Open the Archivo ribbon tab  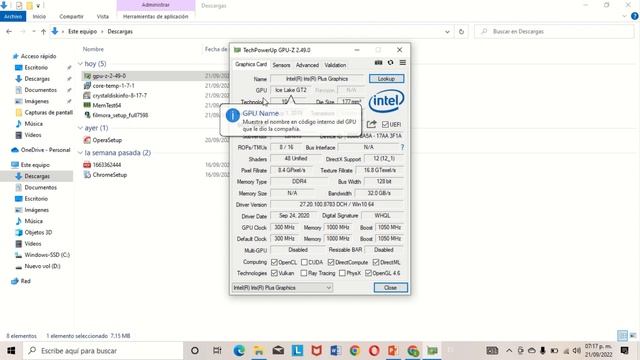pyautogui.click(x=13, y=16)
